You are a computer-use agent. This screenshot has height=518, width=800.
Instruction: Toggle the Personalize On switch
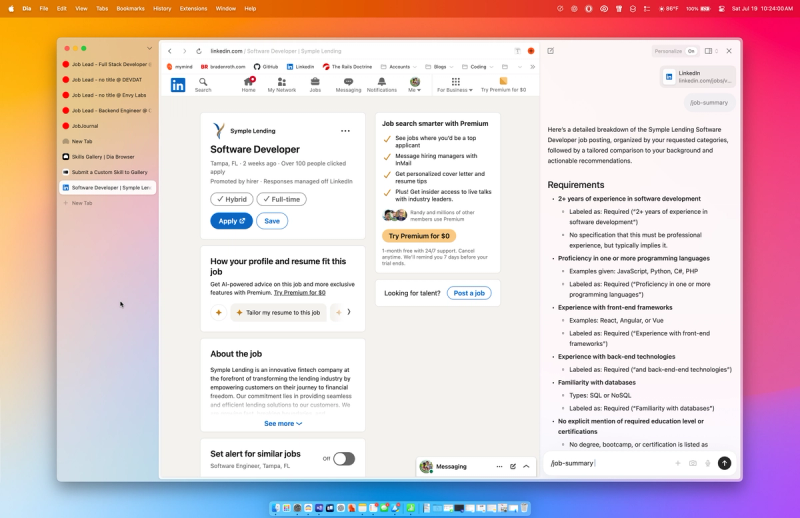pyautogui.click(x=691, y=51)
